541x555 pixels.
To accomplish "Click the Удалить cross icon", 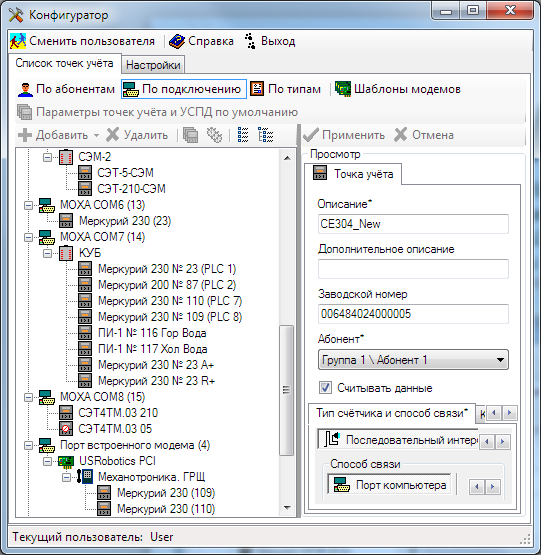I will click(x=113, y=135).
